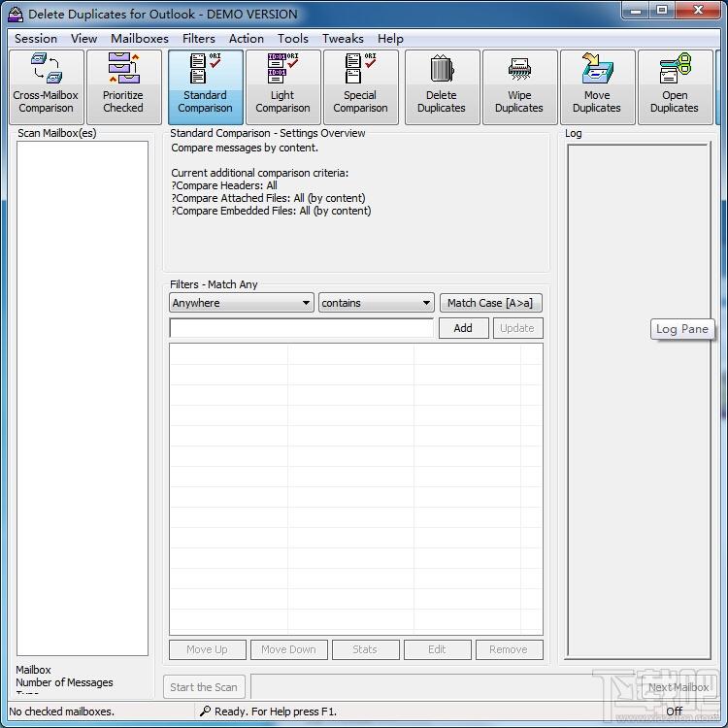Select the Cross-Mailbox Comparison tool
This screenshot has height=728, width=728.
pos(46,87)
